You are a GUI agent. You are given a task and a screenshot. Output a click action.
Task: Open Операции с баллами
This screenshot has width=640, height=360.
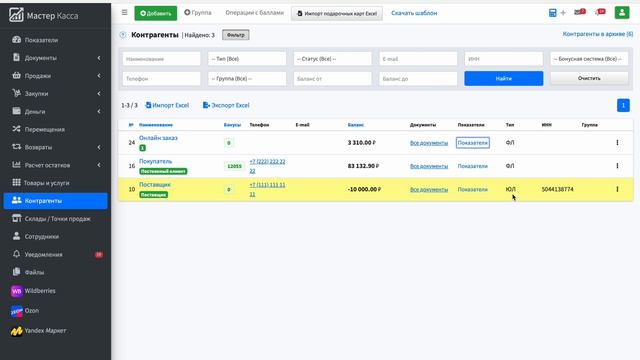pos(254,13)
